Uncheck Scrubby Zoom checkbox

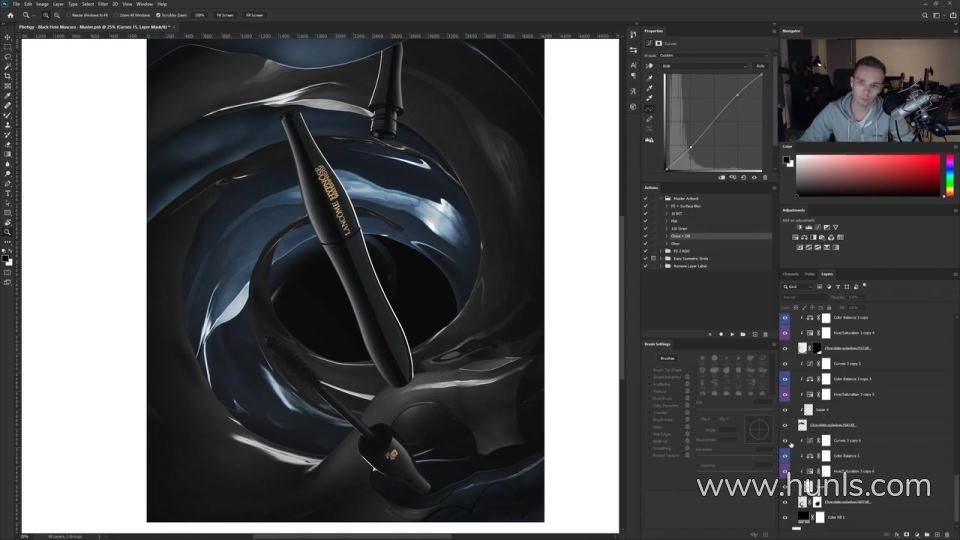tap(158, 15)
